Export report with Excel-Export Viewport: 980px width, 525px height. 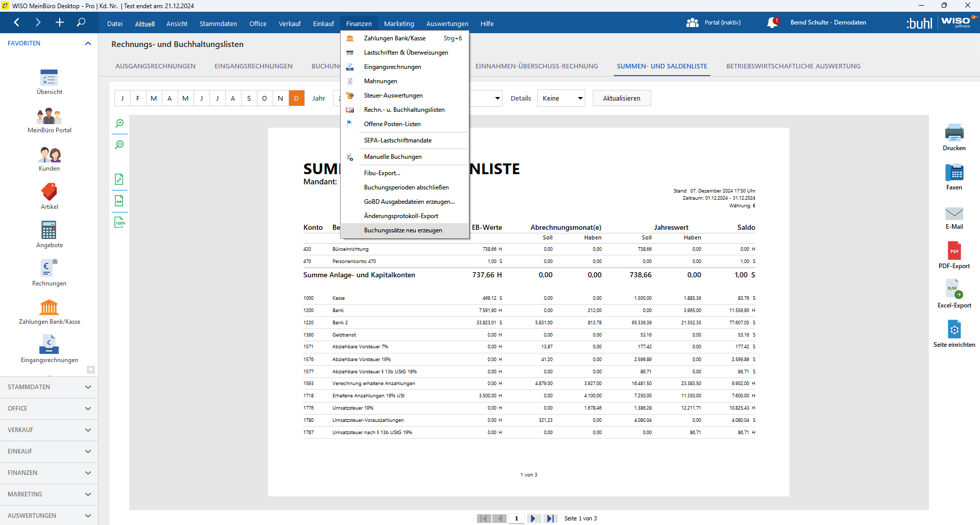point(954,294)
